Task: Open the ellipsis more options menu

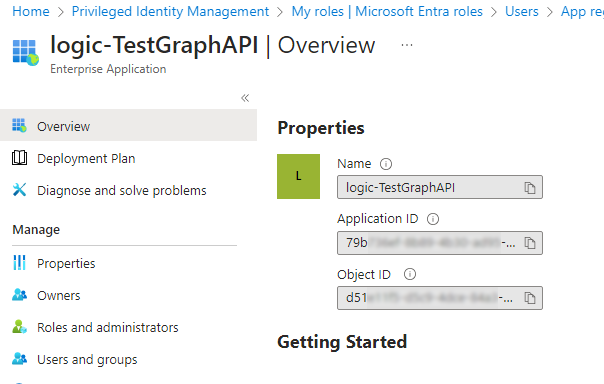Action: coord(407,45)
